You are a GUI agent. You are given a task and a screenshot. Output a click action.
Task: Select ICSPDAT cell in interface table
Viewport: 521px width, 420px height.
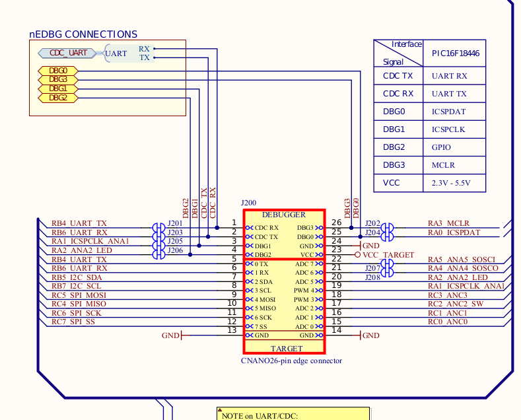pyautogui.click(x=454, y=112)
